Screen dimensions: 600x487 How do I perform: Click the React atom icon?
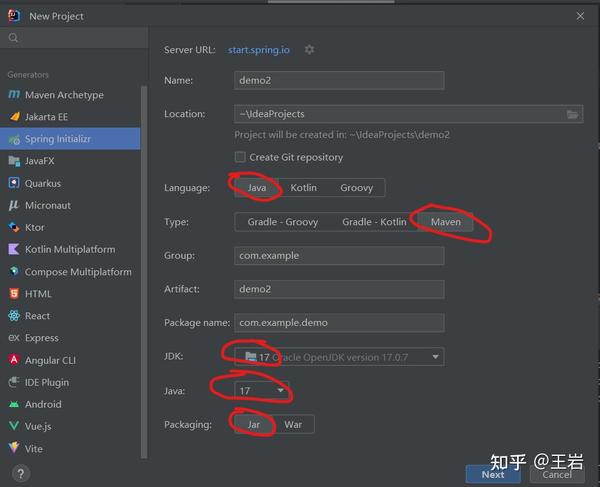pyautogui.click(x=14, y=316)
